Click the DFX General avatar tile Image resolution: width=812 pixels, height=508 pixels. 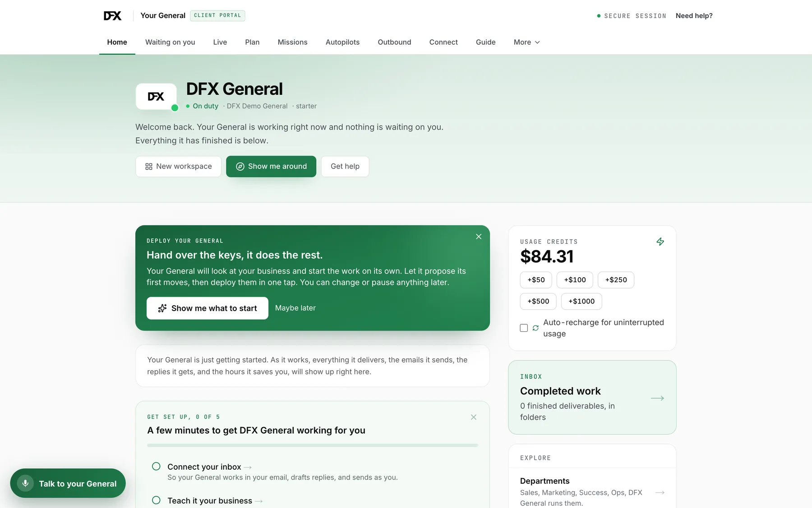tap(156, 96)
